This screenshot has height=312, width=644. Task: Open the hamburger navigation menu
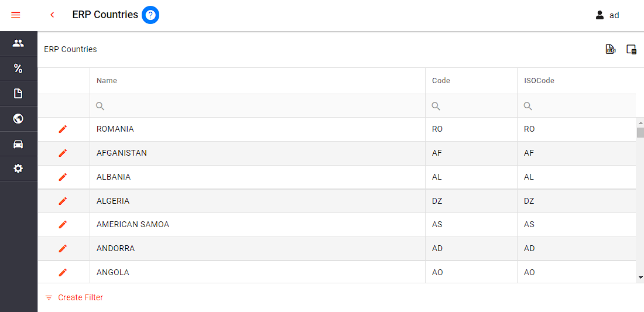click(16, 15)
